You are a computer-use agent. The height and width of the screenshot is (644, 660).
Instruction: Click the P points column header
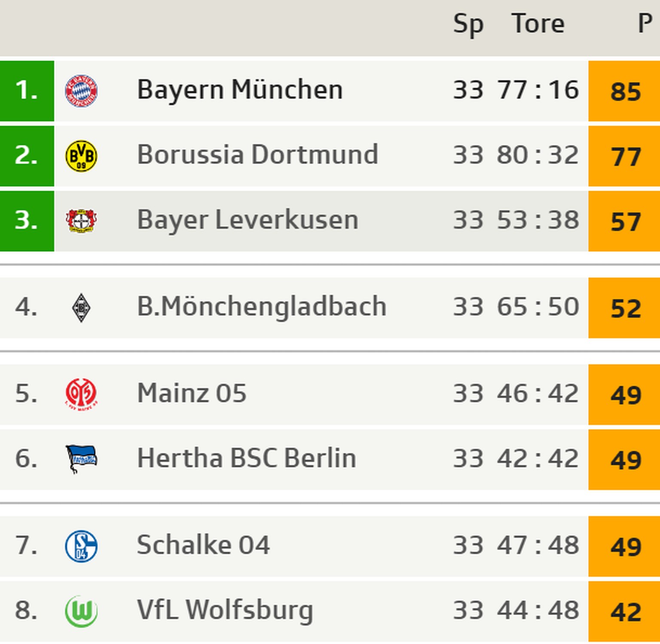coord(645,24)
